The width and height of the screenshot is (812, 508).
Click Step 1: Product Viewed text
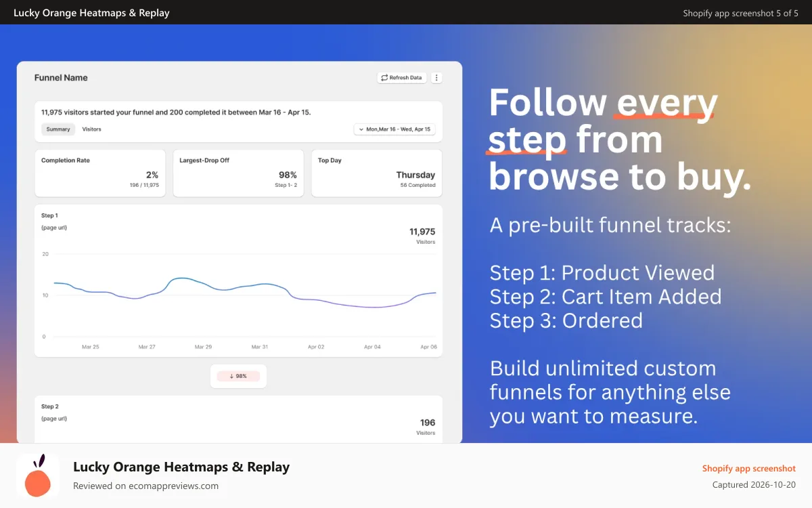tap(602, 273)
